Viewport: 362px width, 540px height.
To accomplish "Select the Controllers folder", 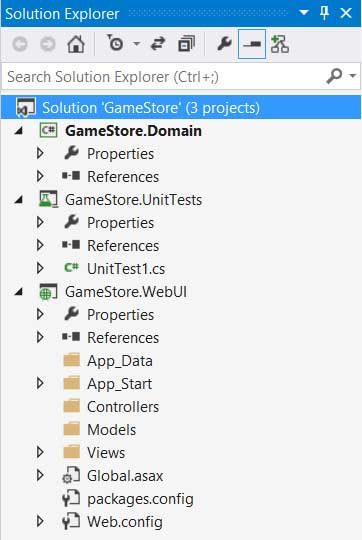I will [x=123, y=407].
